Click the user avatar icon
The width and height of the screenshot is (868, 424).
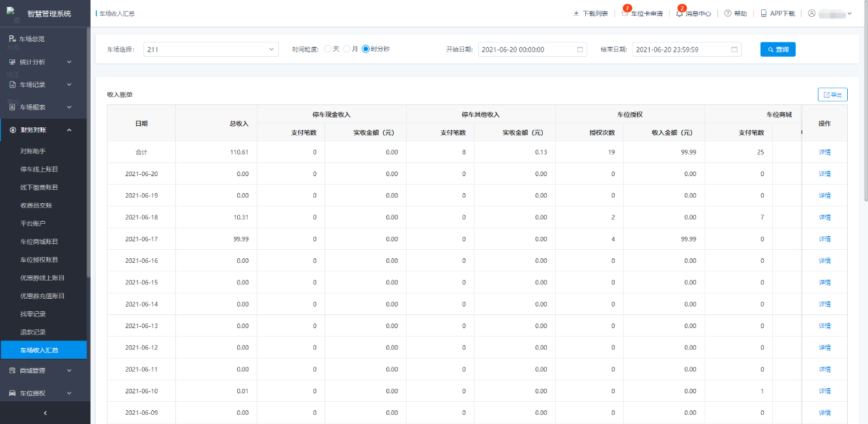[x=811, y=14]
